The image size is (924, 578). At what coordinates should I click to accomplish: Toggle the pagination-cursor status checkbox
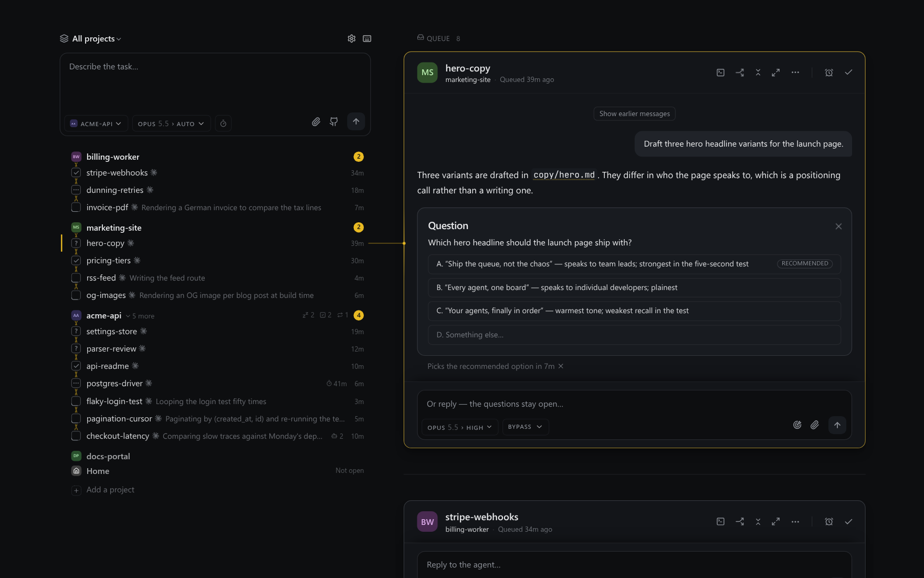(x=76, y=419)
